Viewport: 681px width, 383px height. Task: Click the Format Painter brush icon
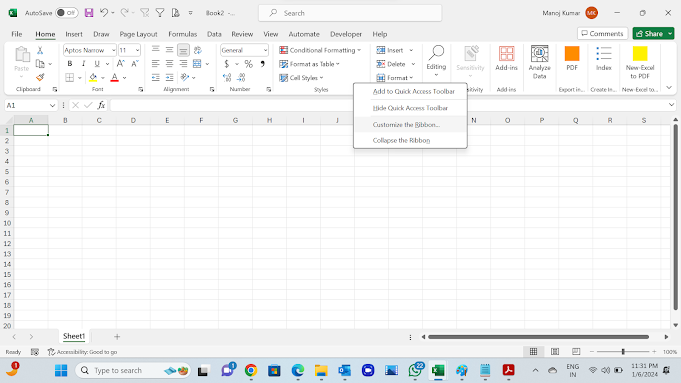[40, 77]
